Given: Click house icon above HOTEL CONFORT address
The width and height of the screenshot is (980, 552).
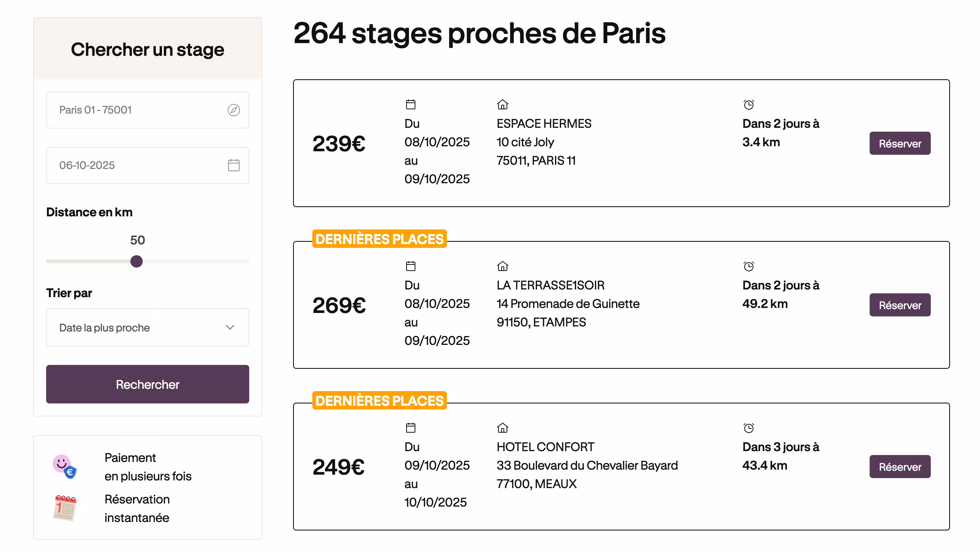Looking at the screenshot, I should coord(502,428).
